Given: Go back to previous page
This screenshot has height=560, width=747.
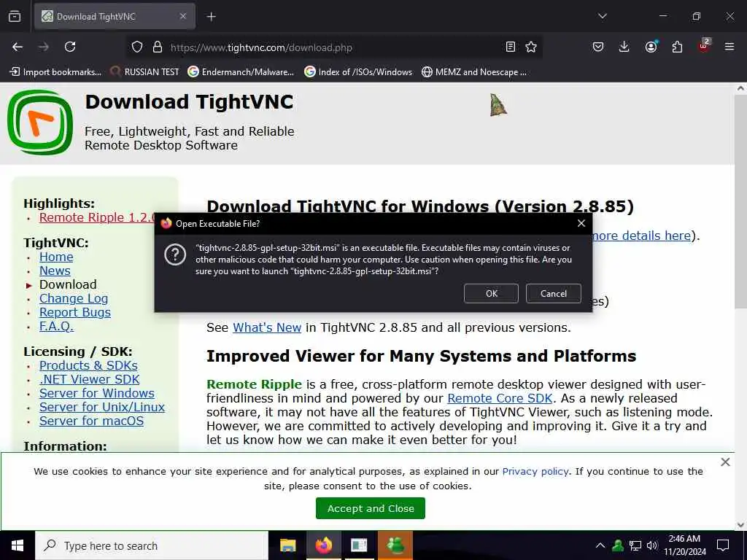Looking at the screenshot, I should (x=18, y=47).
